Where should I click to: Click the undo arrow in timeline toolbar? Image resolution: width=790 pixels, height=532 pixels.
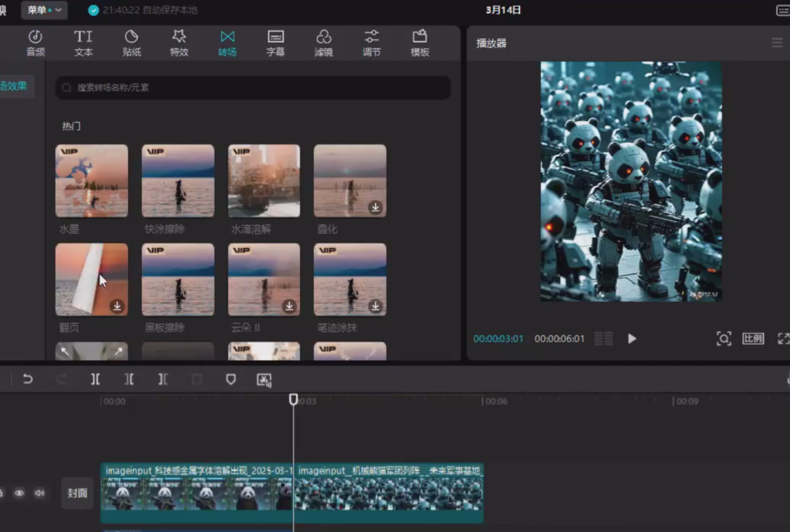[28, 379]
